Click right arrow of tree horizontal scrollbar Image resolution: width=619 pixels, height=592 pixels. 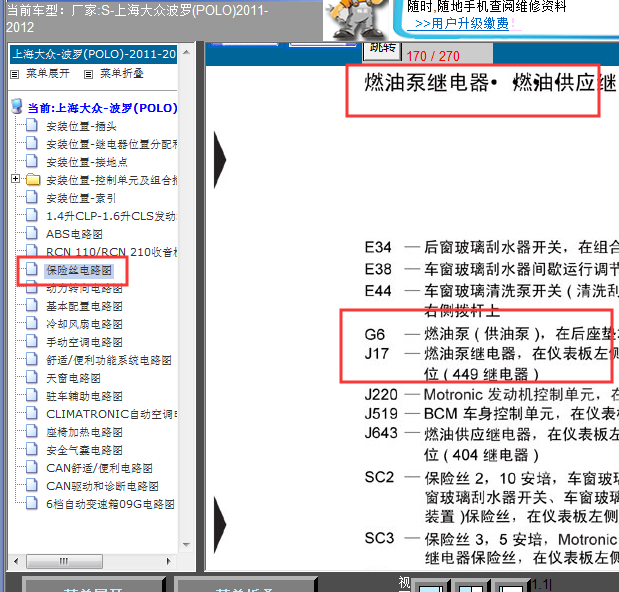tap(169, 561)
